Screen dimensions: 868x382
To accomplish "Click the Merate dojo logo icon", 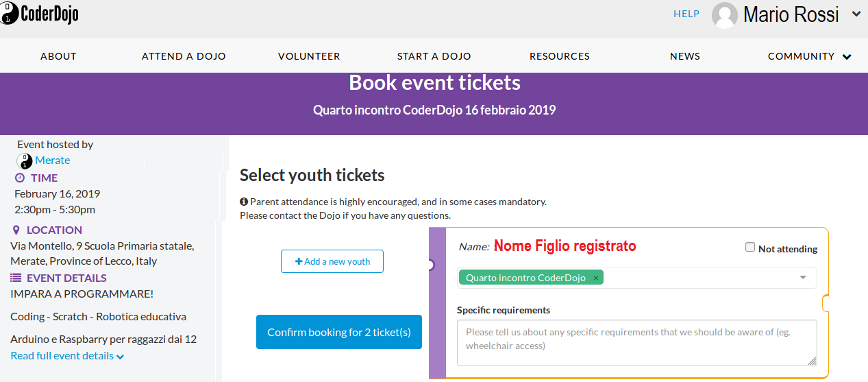I will (x=25, y=161).
